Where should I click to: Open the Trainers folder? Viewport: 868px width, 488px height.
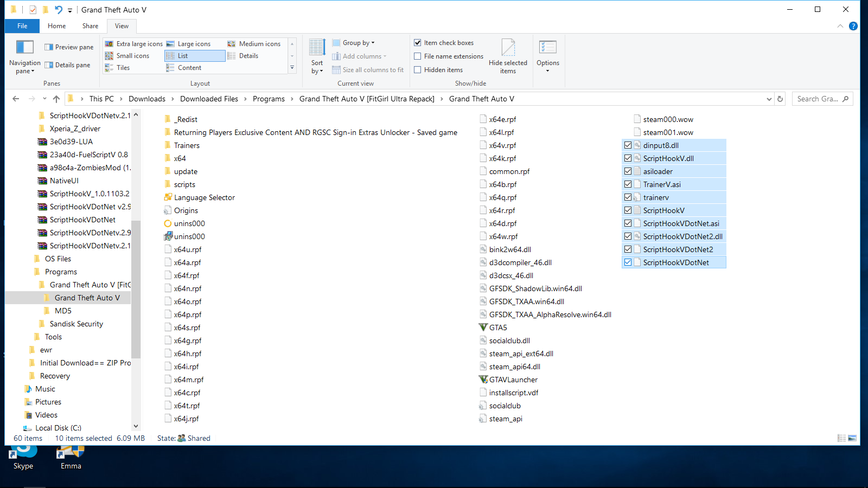pyautogui.click(x=182, y=145)
